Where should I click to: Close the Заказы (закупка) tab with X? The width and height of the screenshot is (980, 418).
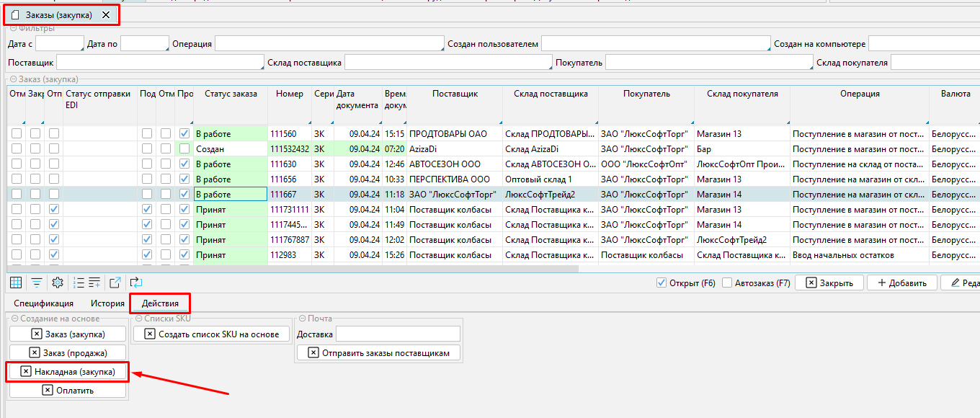point(107,15)
